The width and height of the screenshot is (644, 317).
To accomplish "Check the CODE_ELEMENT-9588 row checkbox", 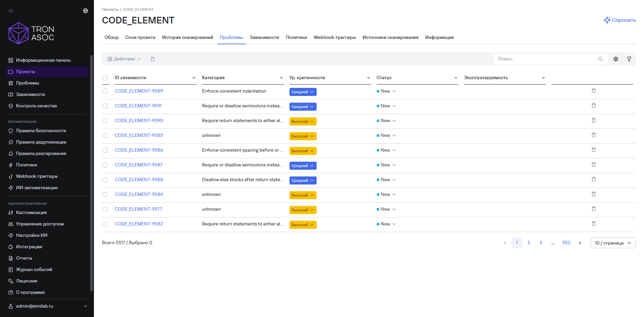I will pos(105,180).
